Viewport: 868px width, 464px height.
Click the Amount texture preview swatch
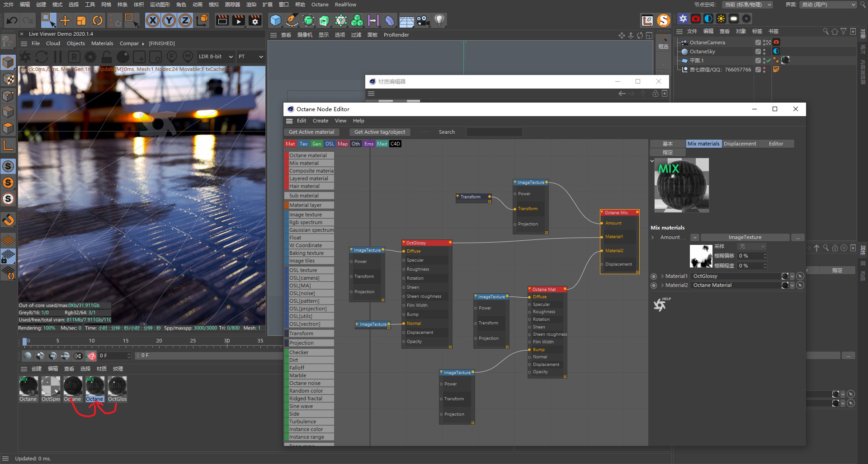[x=701, y=256]
